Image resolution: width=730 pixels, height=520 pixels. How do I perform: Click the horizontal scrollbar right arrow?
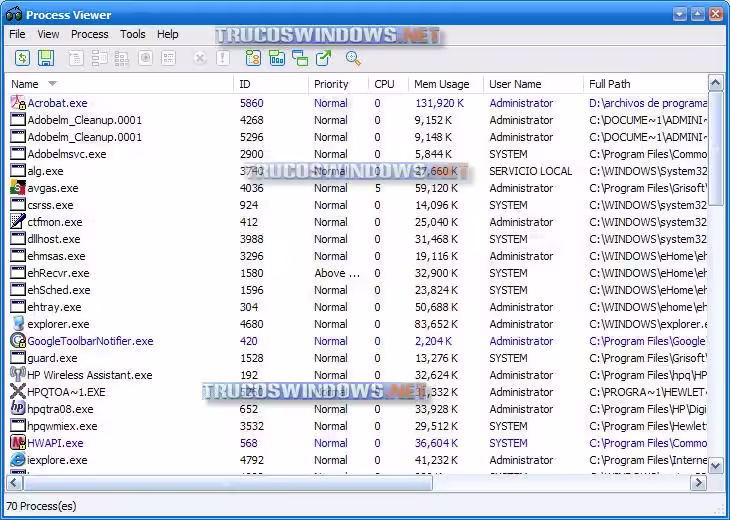[698, 483]
